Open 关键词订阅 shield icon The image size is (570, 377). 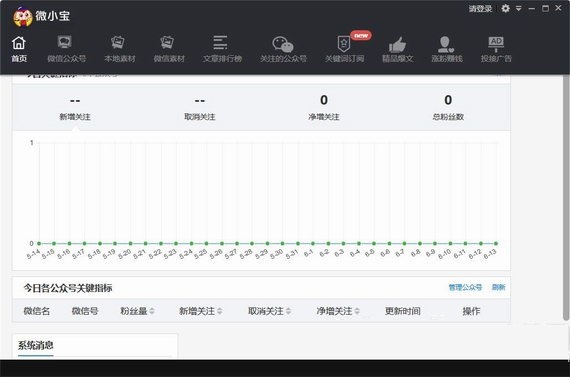pyautogui.click(x=344, y=44)
